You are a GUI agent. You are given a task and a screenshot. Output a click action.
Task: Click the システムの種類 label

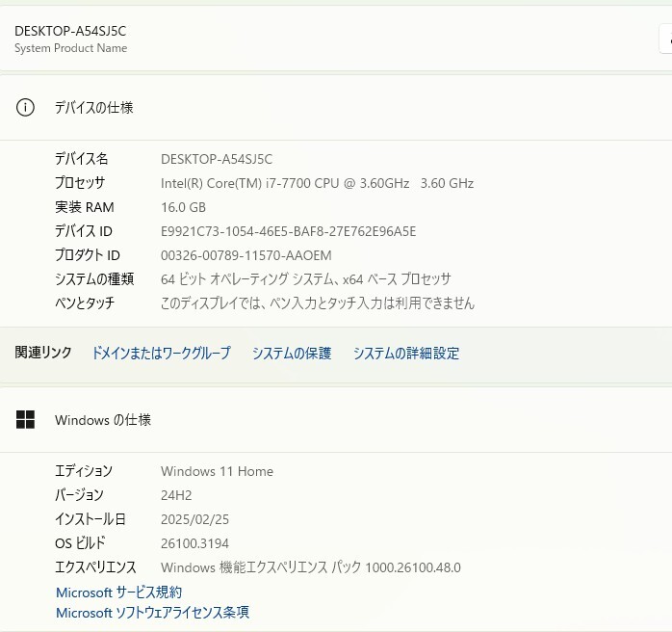[94, 279]
